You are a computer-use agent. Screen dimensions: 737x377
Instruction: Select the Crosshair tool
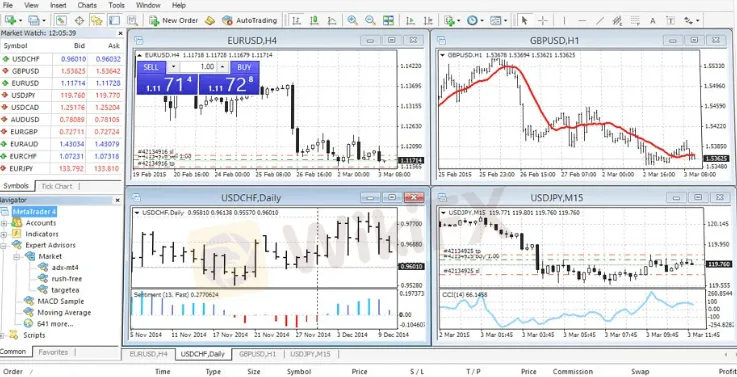tap(542, 20)
